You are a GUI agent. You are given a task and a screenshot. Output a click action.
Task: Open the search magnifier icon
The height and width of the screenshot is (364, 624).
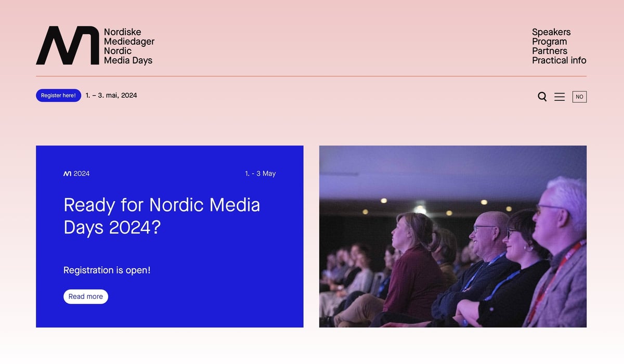542,97
